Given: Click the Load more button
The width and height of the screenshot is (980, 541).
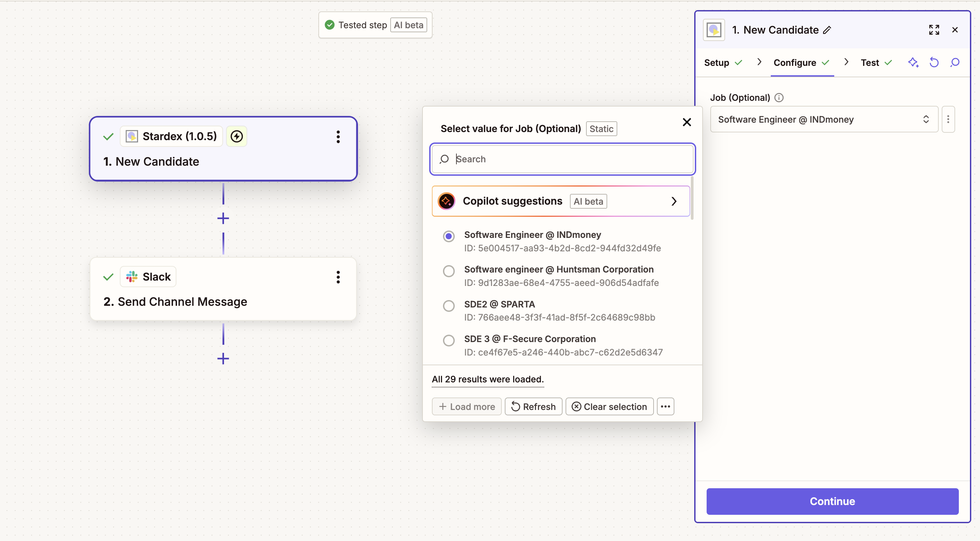Looking at the screenshot, I should (466, 407).
